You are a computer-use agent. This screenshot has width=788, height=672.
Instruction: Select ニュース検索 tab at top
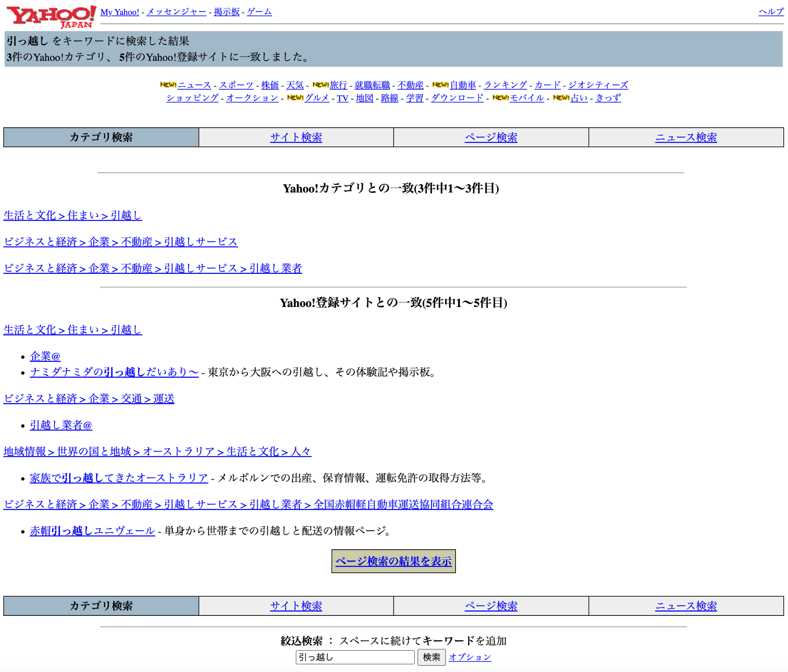click(686, 137)
